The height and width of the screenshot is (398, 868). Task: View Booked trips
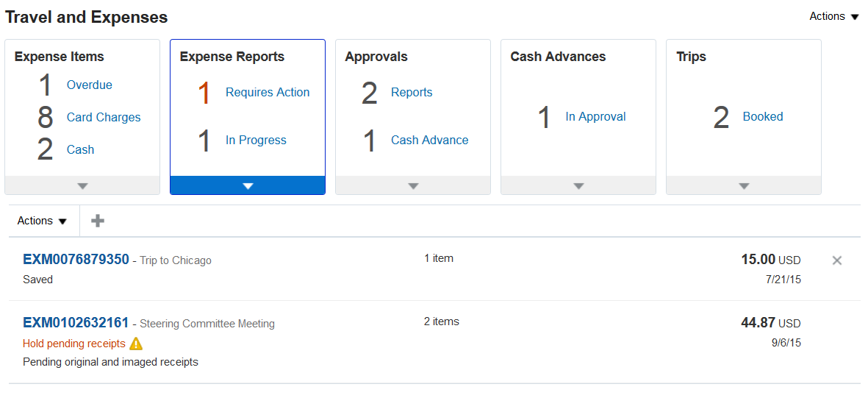(x=763, y=116)
